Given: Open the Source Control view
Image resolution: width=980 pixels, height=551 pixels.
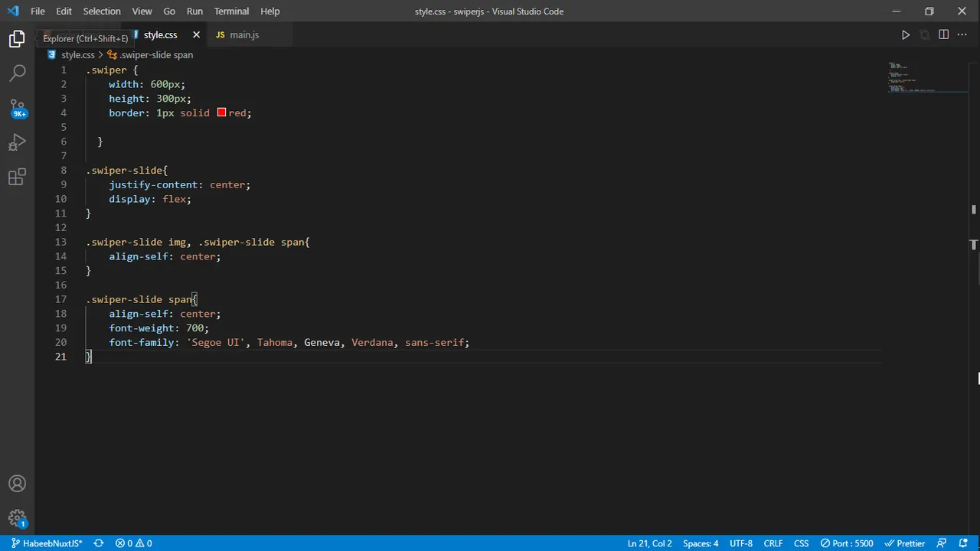Looking at the screenshot, I should [17, 108].
